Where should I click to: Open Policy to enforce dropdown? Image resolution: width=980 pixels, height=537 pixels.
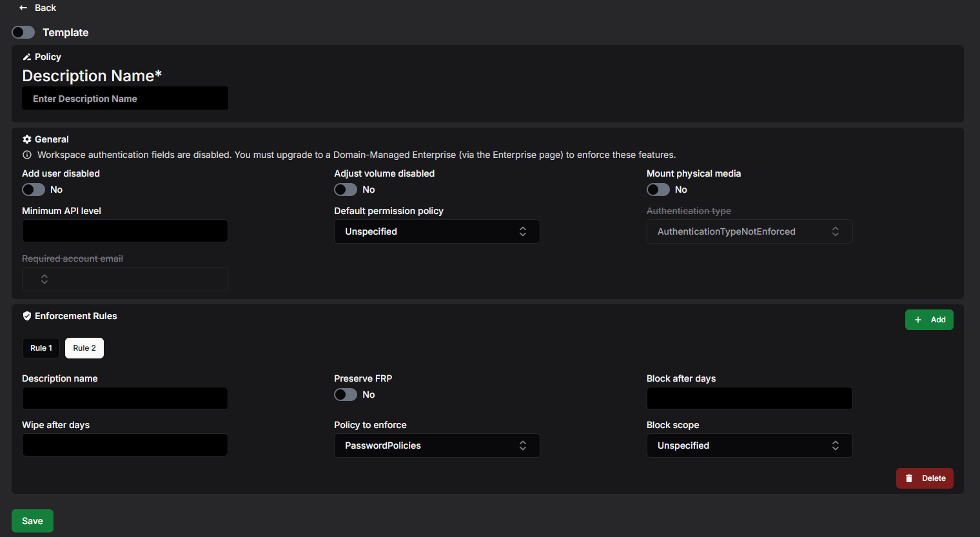[x=437, y=445]
